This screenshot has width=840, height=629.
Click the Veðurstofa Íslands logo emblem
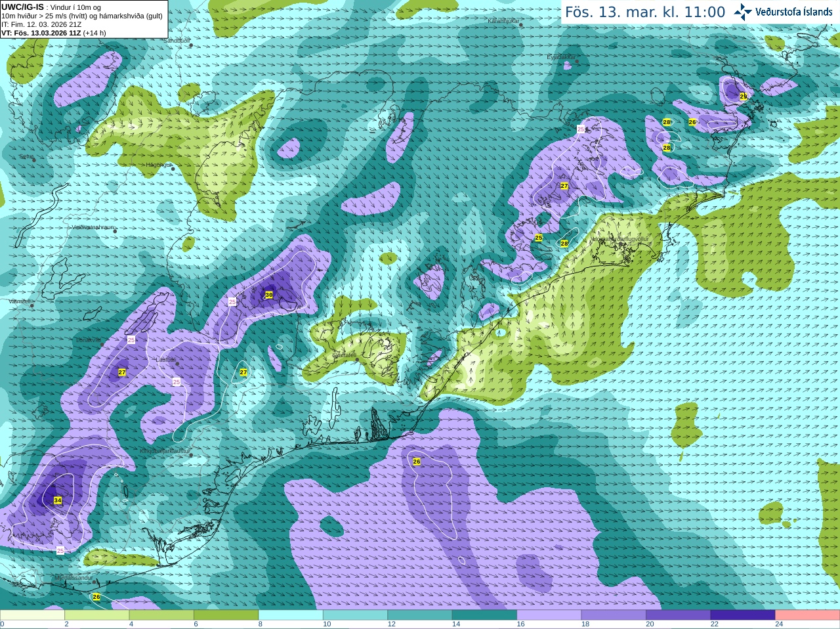click(x=743, y=12)
